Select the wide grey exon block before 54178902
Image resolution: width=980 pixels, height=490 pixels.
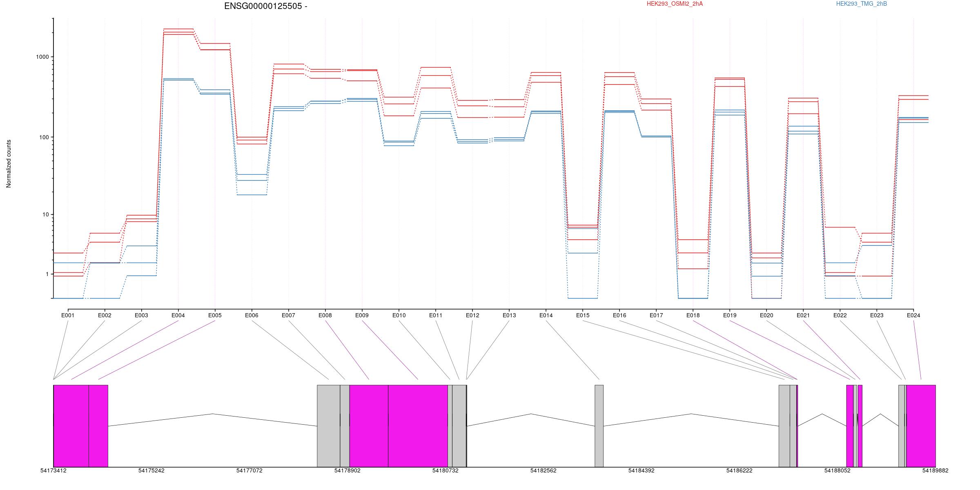pyautogui.click(x=329, y=426)
